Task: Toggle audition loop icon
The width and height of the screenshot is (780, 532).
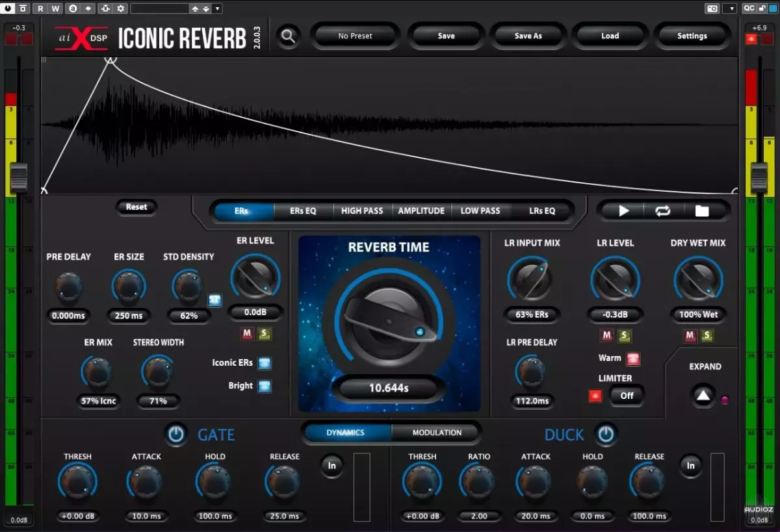Action: (x=662, y=210)
